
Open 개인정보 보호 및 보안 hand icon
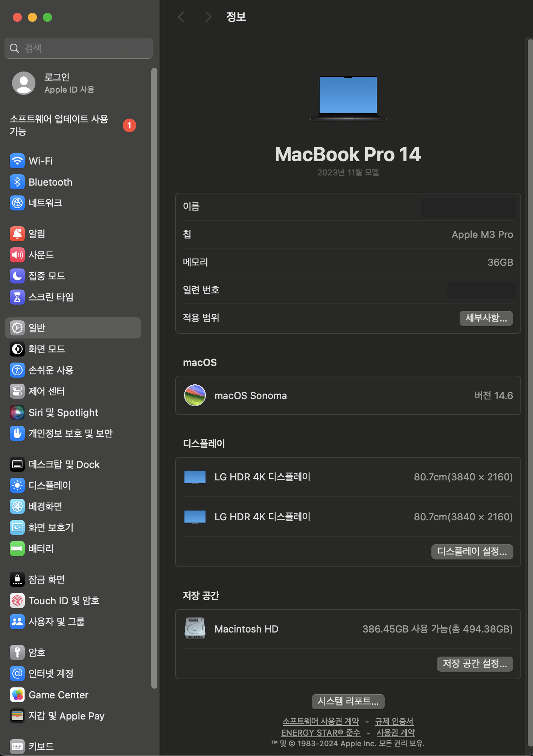[17, 433]
